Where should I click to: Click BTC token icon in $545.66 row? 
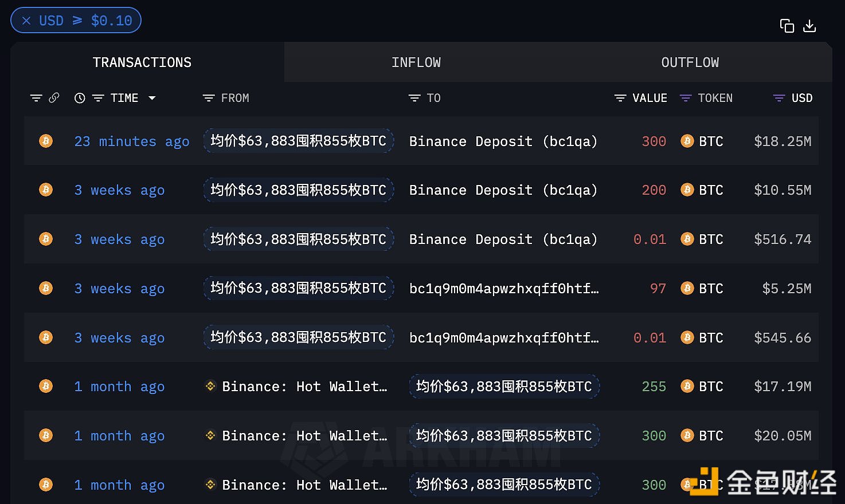pos(687,338)
